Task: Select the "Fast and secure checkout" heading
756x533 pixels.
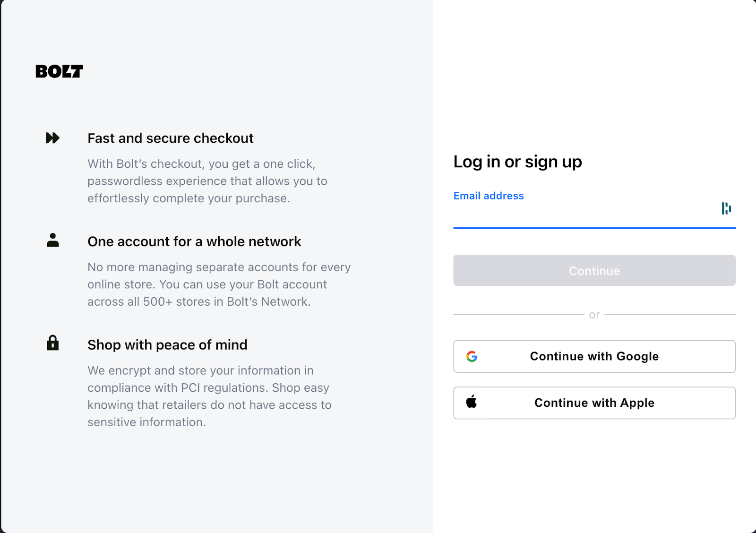Action: click(x=171, y=138)
